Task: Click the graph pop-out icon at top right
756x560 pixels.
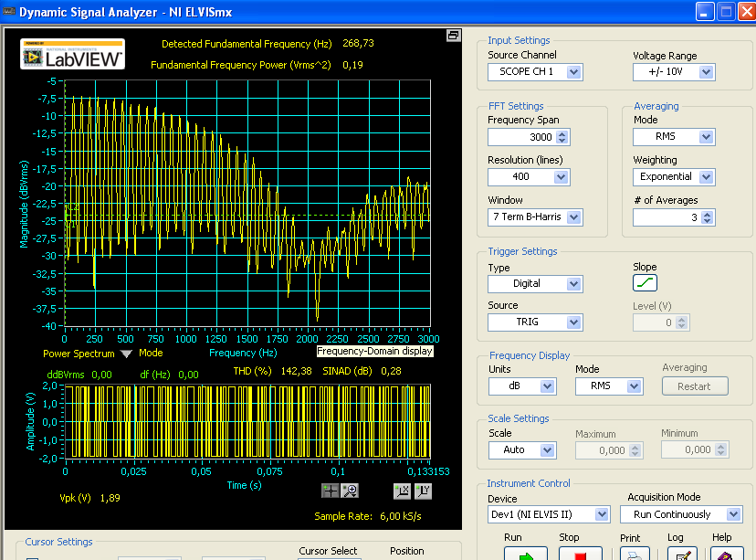Action: coord(453,36)
